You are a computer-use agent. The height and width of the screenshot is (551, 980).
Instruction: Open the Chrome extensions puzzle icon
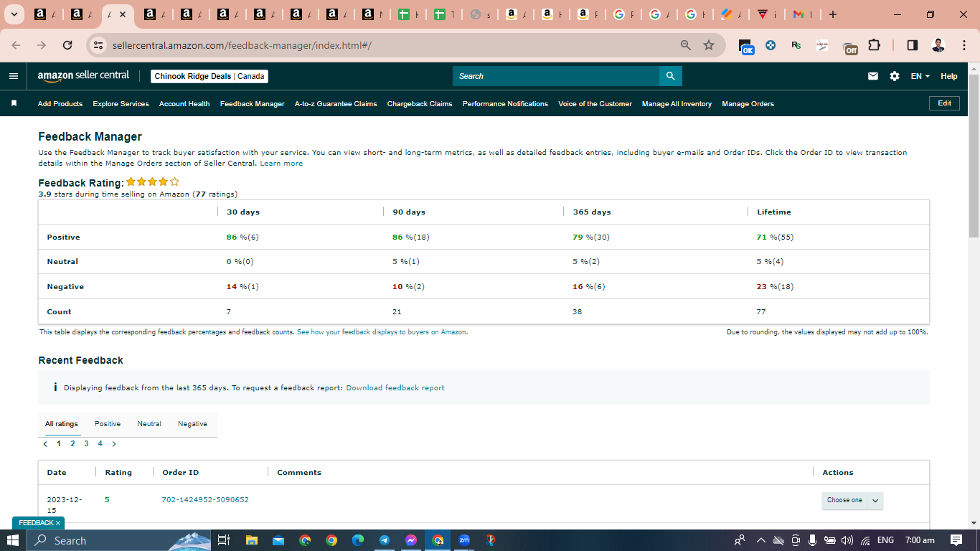874,45
